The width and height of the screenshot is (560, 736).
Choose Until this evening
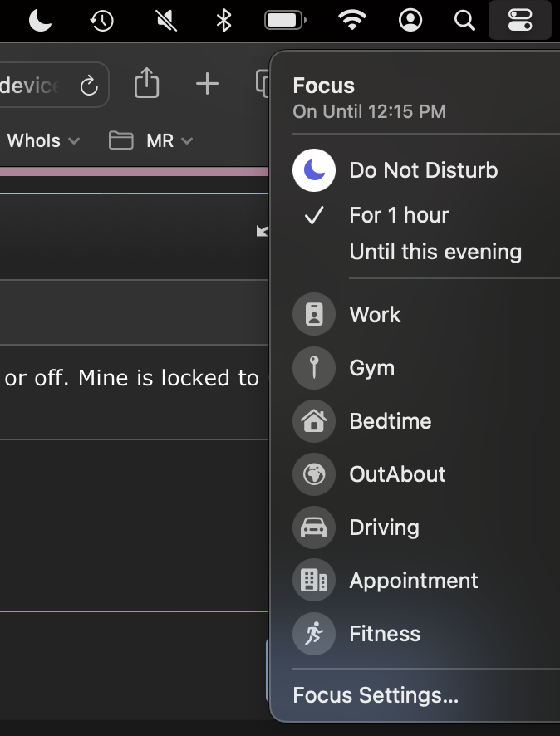[x=435, y=252]
